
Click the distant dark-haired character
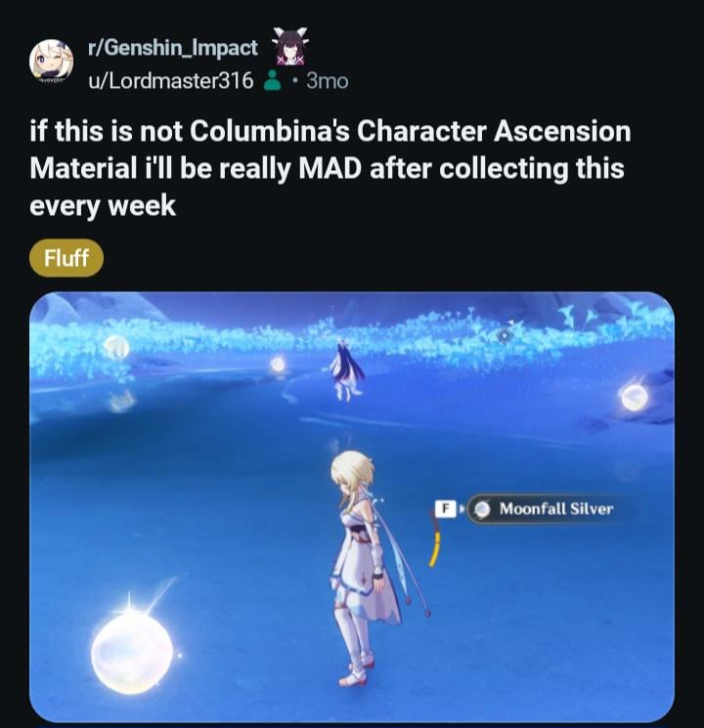click(347, 370)
